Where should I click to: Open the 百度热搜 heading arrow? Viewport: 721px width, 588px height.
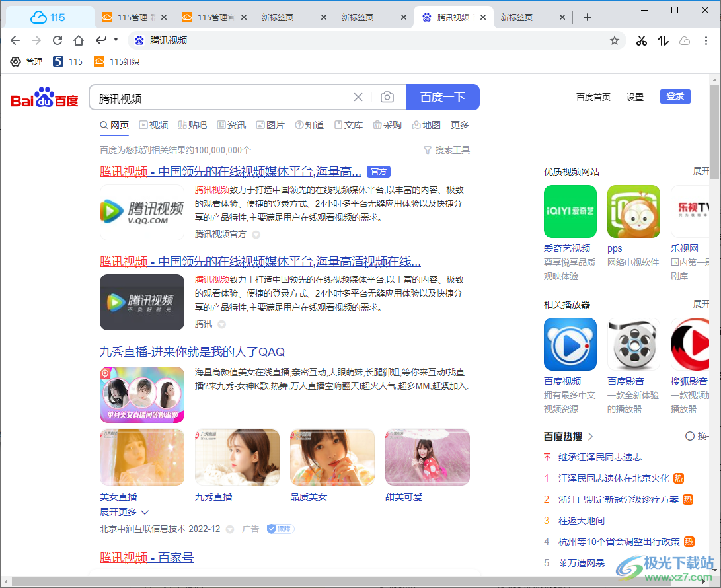(590, 437)
